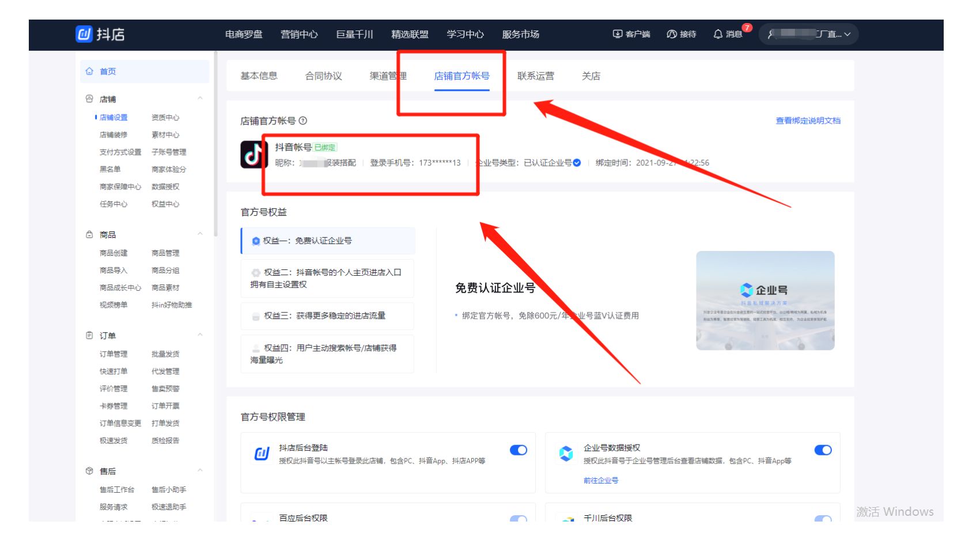Screen dimensions: 980x544
Task: Open 营销中心 in top navigation
Action: [x=299, y=35]
